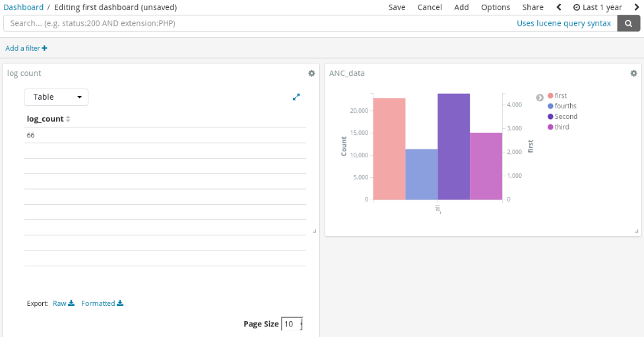Open the Table view dropdown
The width and height of the screenshot is (644, 337).
[x=56, y=97]
